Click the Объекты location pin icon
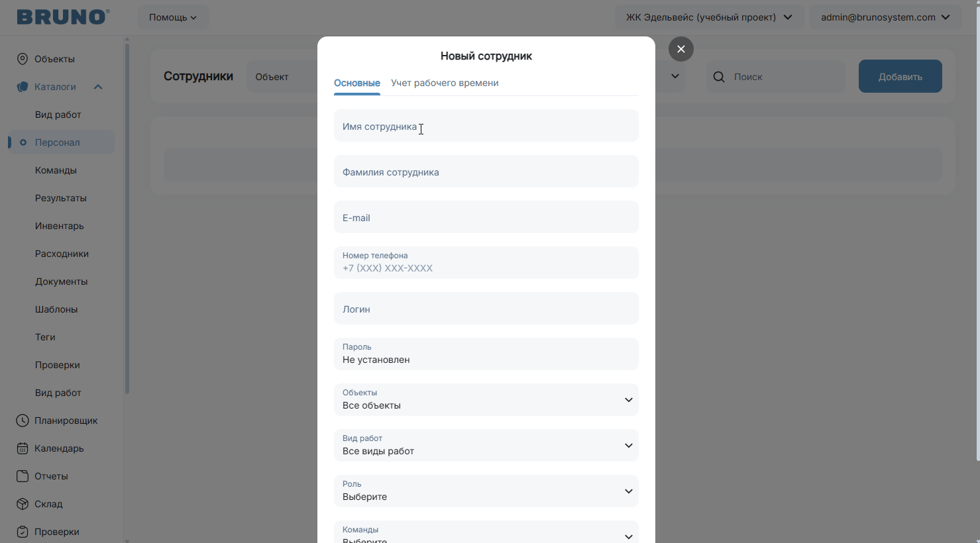The width and height of the screenshot is (980, 543). tap(23, 59)
